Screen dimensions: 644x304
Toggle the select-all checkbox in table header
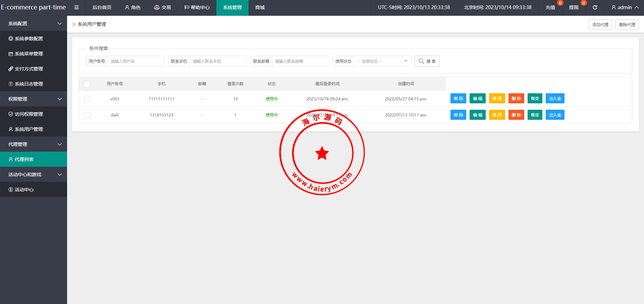[87, 84]
